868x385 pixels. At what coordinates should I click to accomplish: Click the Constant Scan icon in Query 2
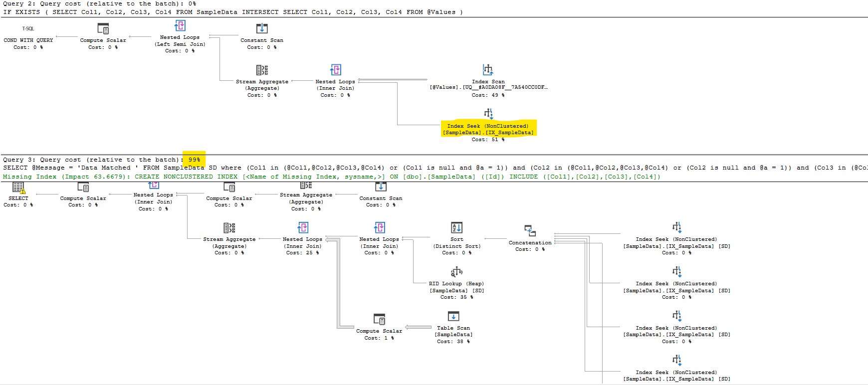262,28
